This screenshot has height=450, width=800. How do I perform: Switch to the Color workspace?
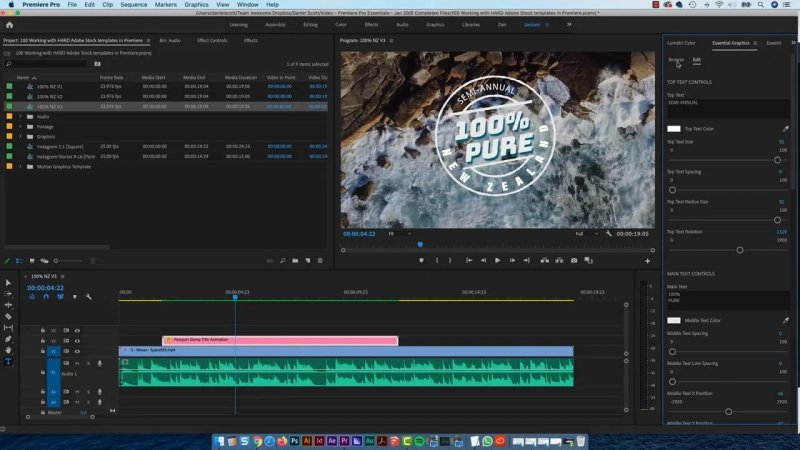pyautogui.click(x=341, y=24)
